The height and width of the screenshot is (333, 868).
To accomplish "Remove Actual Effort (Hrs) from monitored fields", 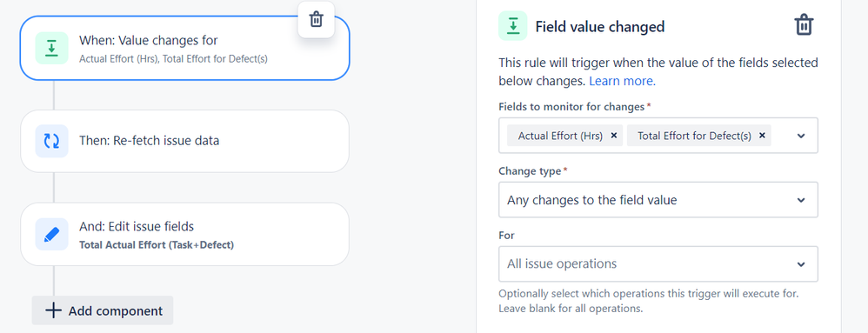I will pos(613,136).
